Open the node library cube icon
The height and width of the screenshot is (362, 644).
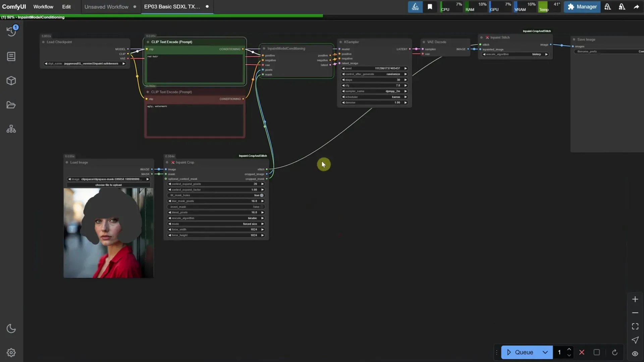pyautogui.click(x=11, y=80)
